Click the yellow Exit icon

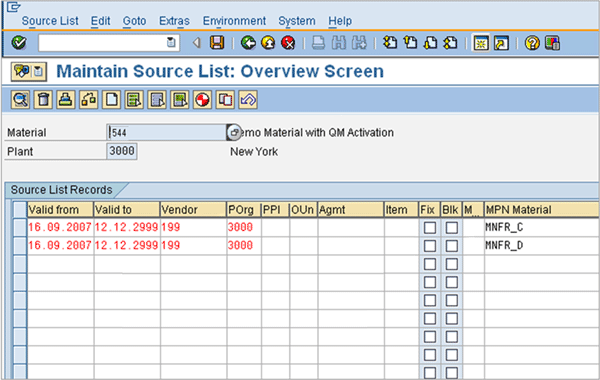[268, 43]
